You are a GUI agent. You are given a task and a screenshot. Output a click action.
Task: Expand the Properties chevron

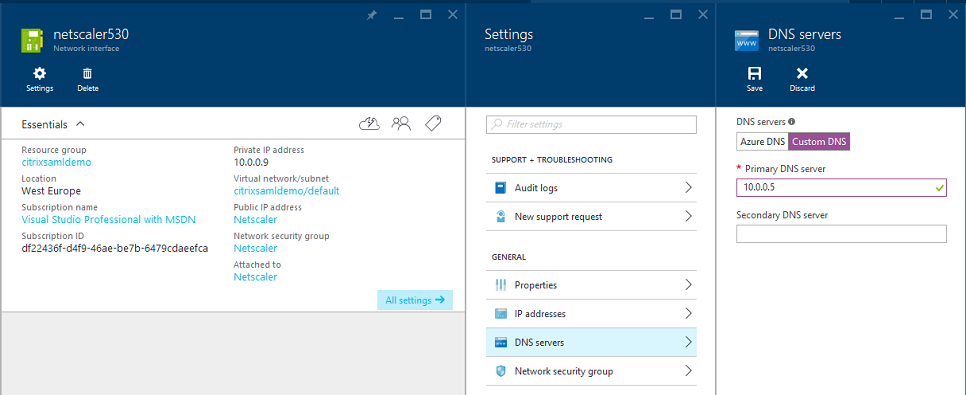click(688, 285)
